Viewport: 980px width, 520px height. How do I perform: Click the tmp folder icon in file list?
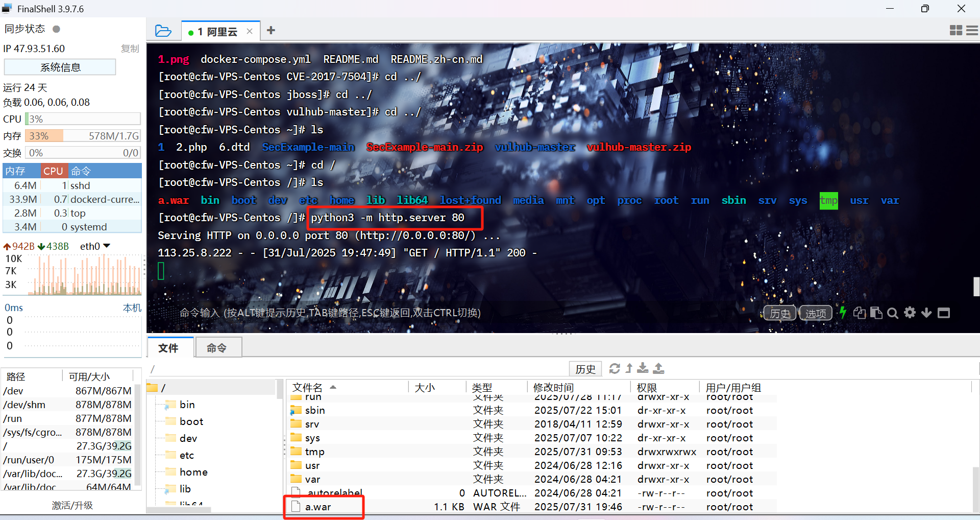296,451
